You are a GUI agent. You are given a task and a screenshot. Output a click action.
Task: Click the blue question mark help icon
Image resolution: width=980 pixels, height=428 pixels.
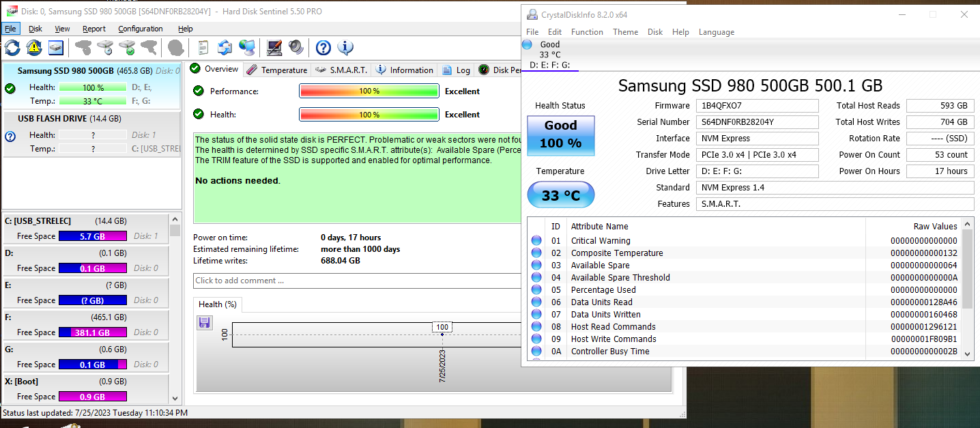tap(323, 47)
